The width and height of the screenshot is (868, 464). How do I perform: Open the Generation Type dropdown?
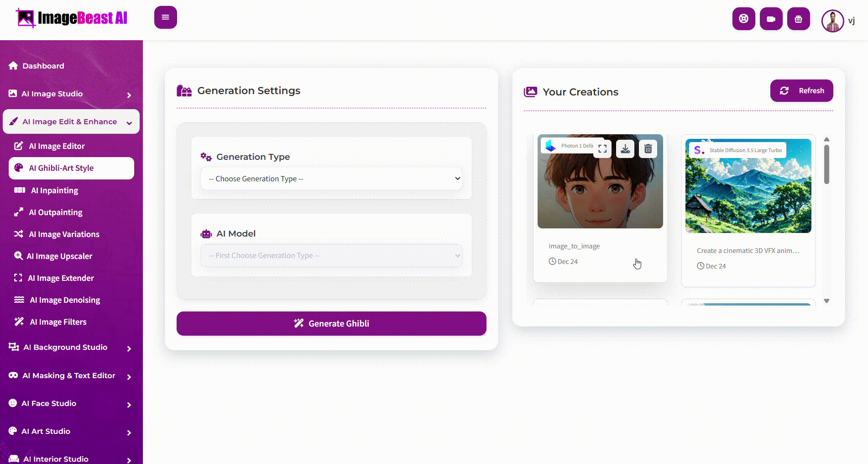(331, 179)
